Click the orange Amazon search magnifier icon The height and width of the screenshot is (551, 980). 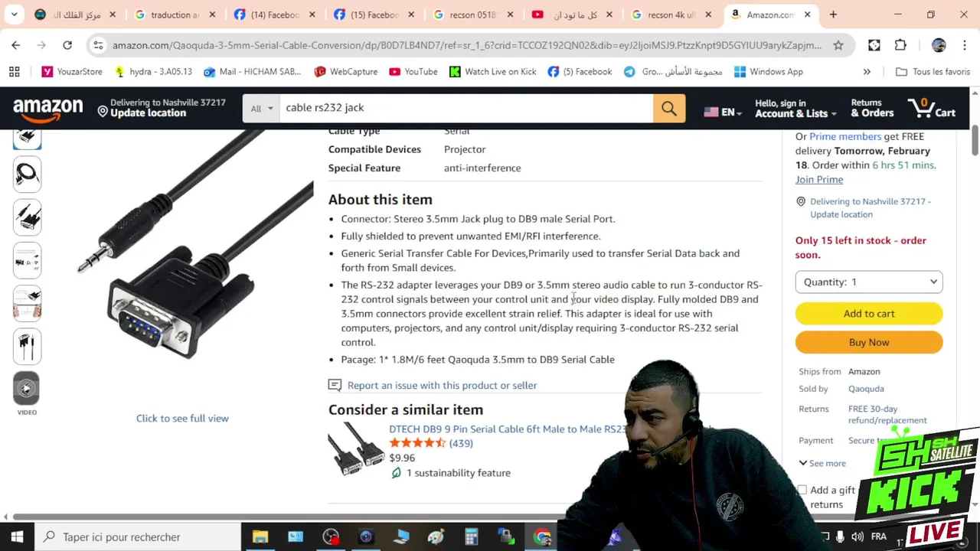coord(668,108)
